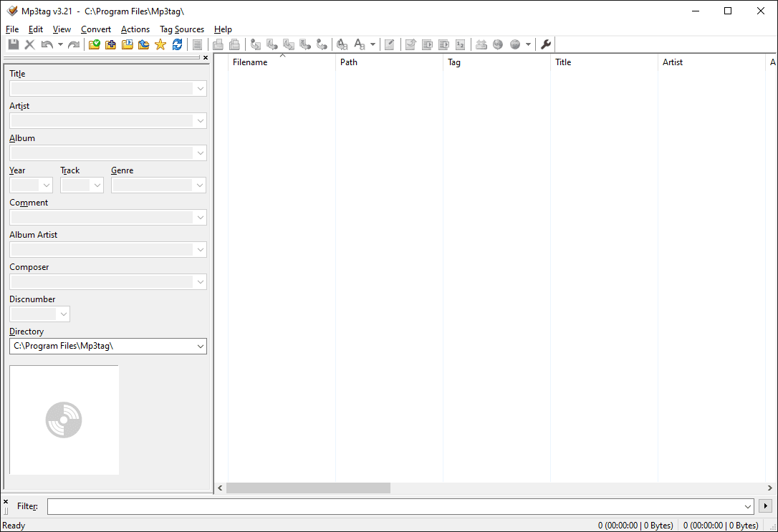Open the Undo history dropdown arrow

pos(60,44)
